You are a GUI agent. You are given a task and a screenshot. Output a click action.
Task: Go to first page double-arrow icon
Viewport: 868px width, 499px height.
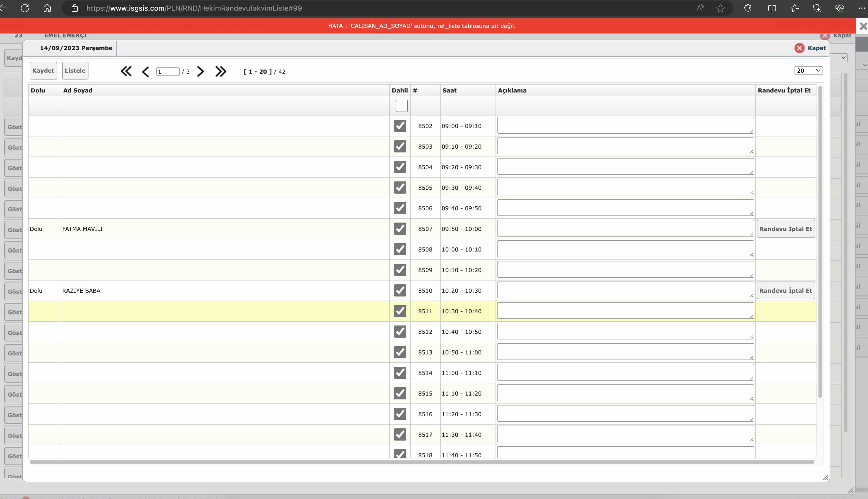(x=126, y=71)
